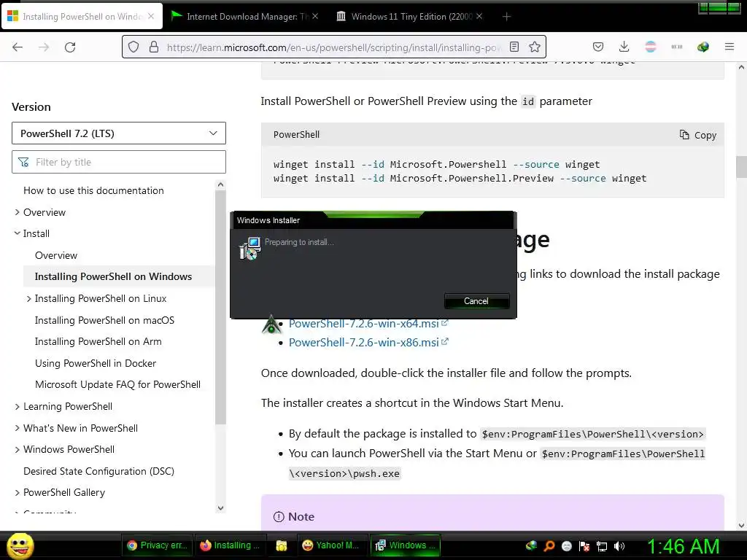
Task: Open Microsoft Update FAQ for PowerShell
Action: click(117, 385)
